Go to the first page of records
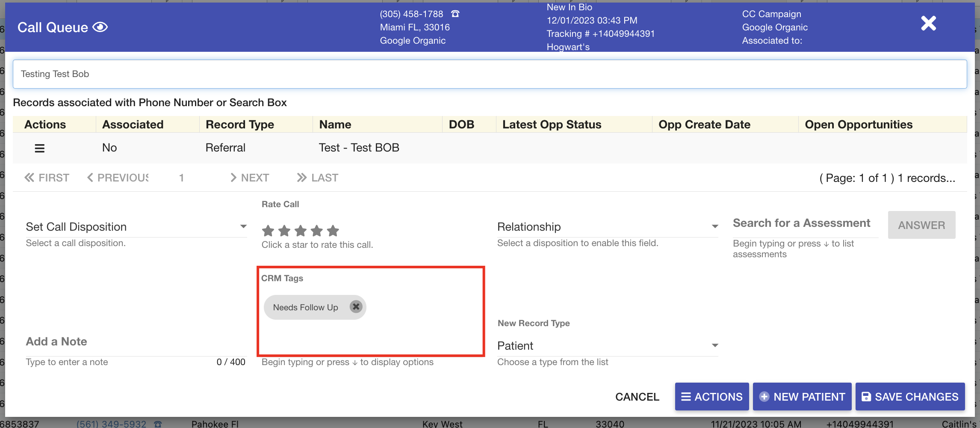 [47, 178]
